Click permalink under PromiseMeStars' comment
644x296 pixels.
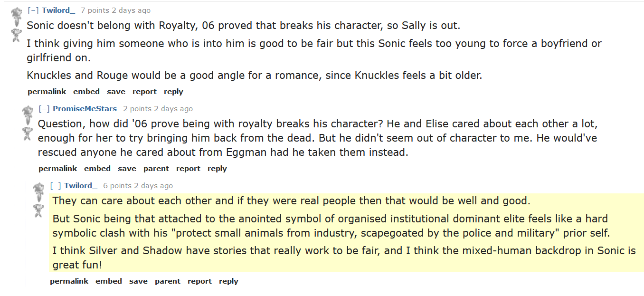(x=57, y=169)
